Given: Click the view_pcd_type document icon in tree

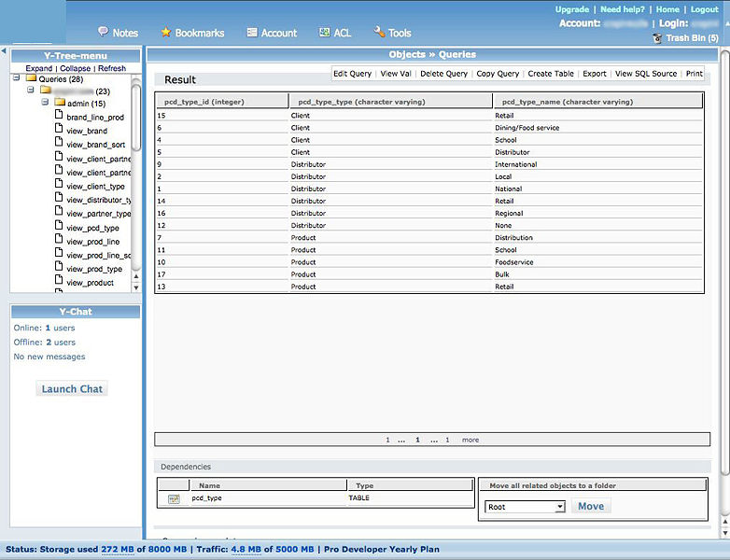Looking at the screenshot, I should (59, 228).
